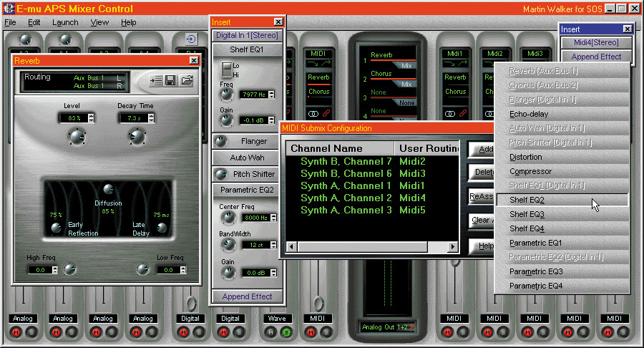Click Append Effect in Digital In 1 insert
644x348 pixels.
[247, 296]
